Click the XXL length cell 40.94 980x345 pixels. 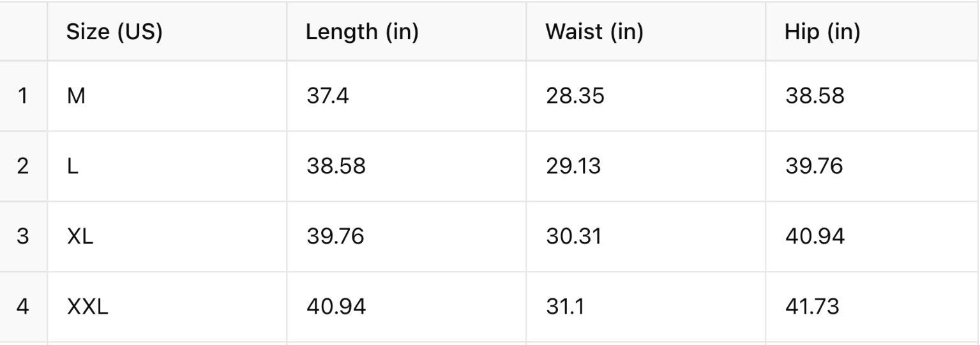336,307
